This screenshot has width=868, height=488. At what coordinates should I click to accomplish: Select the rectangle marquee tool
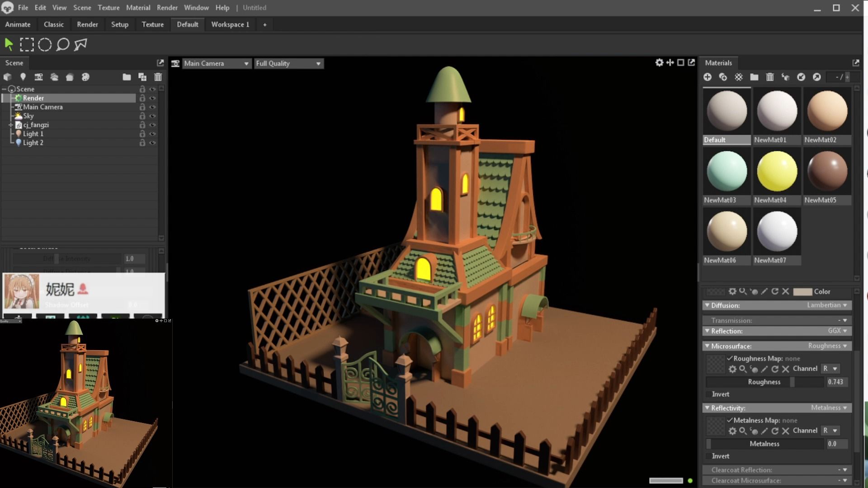pos(27,44)
